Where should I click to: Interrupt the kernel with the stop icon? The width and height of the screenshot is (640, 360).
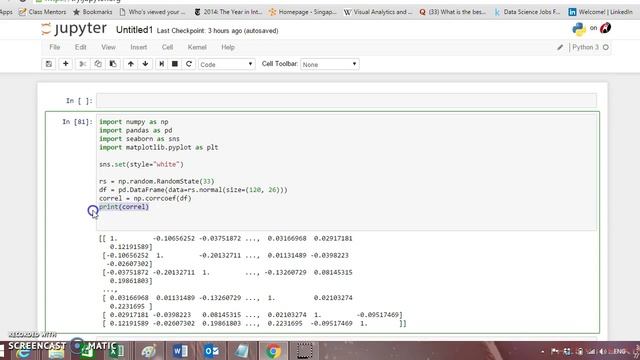click(x=175, y=64)
